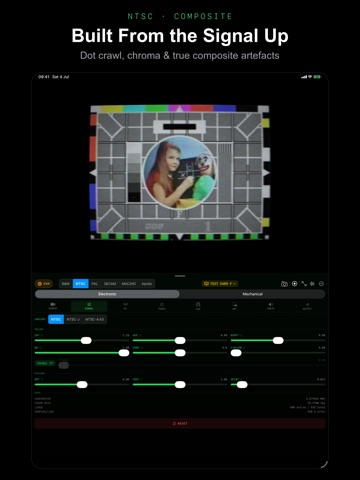Image resolution: width=360 pixels, height=480 pixels.
Task: Open the waveform monitor icon
Action: click(312, 284)
